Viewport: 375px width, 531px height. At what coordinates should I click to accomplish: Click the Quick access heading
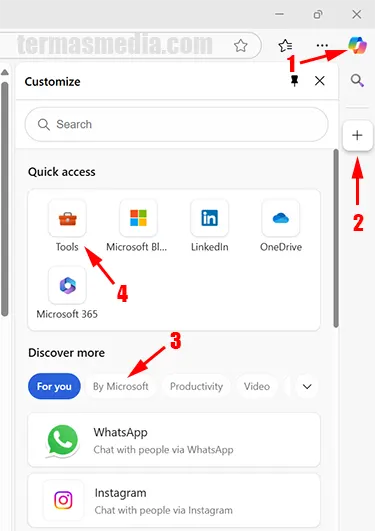62,172
